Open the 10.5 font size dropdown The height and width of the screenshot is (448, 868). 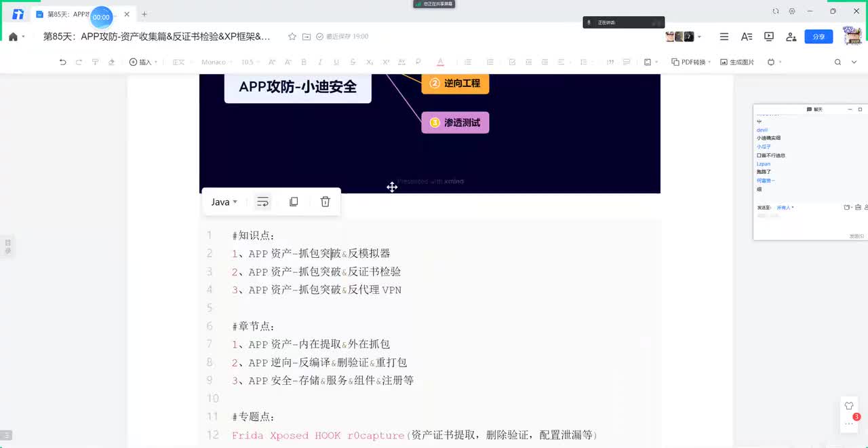250,62
